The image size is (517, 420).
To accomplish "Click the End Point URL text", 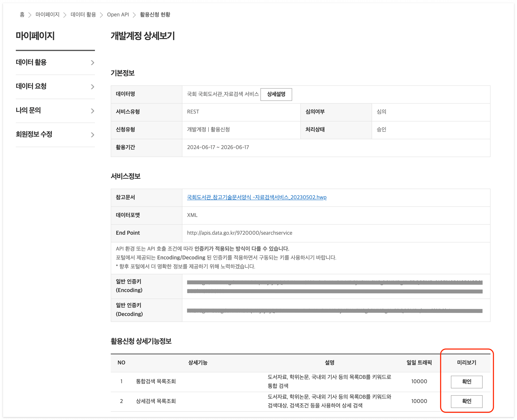I will point(240,233).
